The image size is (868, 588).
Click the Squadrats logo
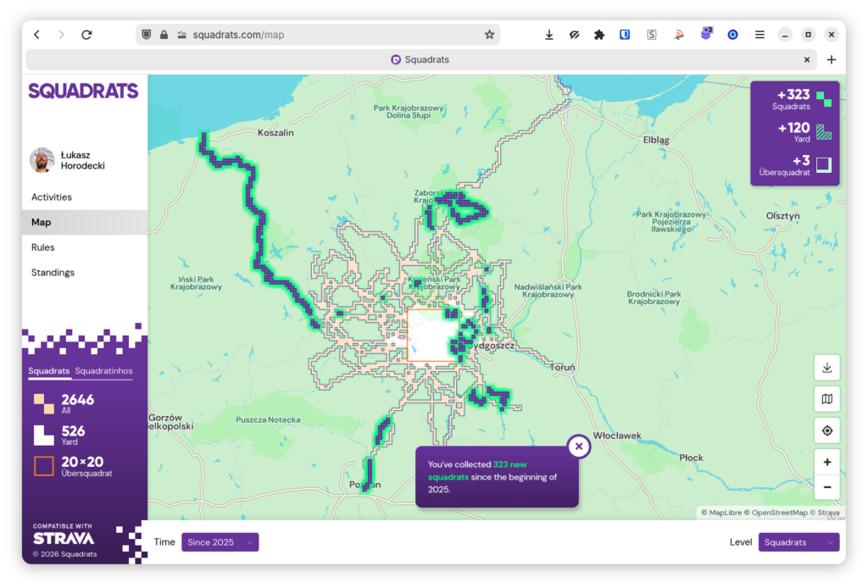(83, 91)
